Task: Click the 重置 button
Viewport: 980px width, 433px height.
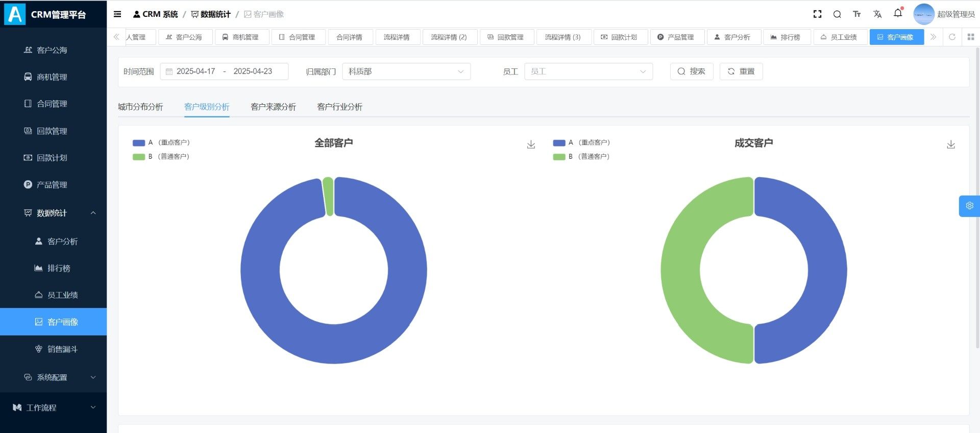Action: (x=741, y=71)
